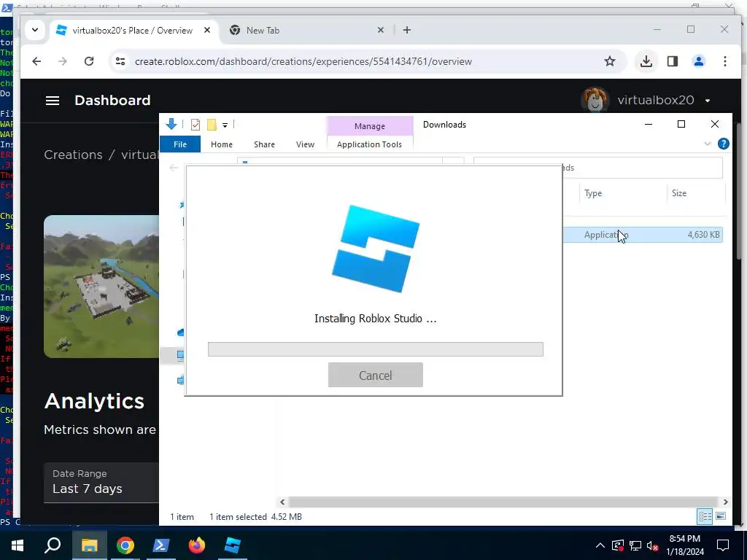The width and height of the screenshot is (747, 560).
Task: Open the notification center icon
Action: 723,545
